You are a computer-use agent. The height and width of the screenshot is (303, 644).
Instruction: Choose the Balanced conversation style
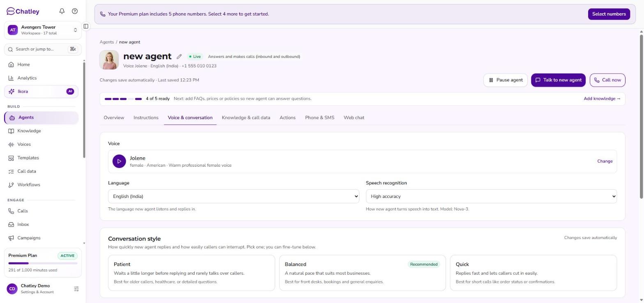pyautogui.click(x=362, y=273)
